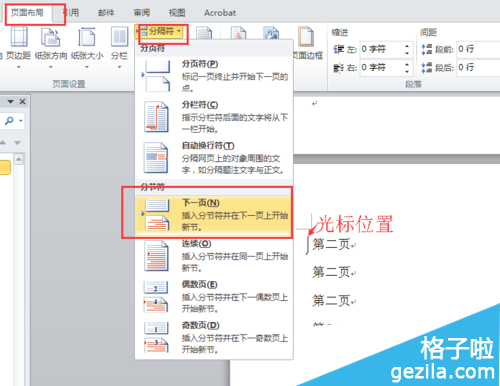This screenshot has width=500, height=386.
Task: Click the 纸张方向 orientation icon
Action: click(x=51, y=37)
